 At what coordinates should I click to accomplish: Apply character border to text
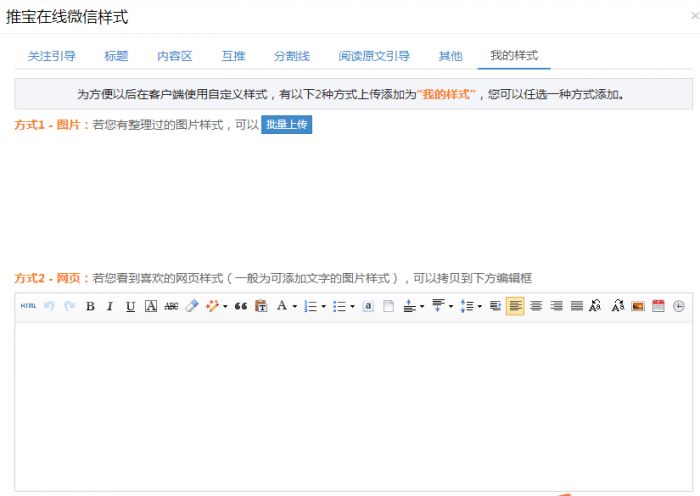tap(151, 306)
